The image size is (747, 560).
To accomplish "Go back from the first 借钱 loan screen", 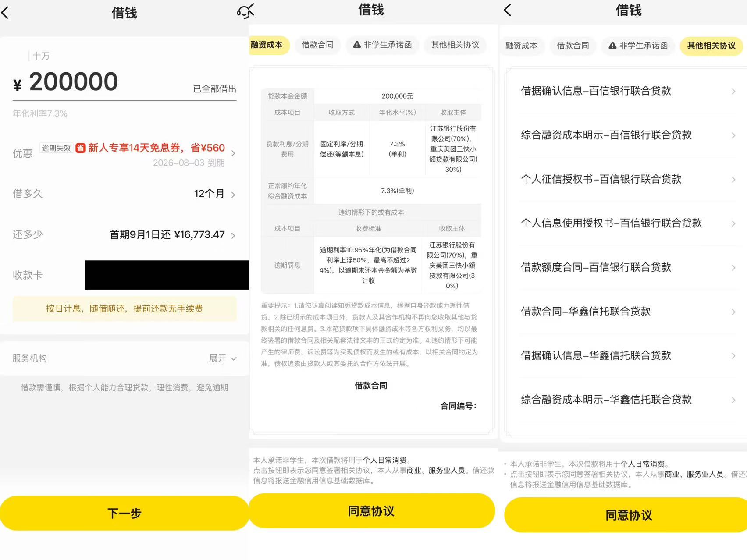I will point(5,13).
